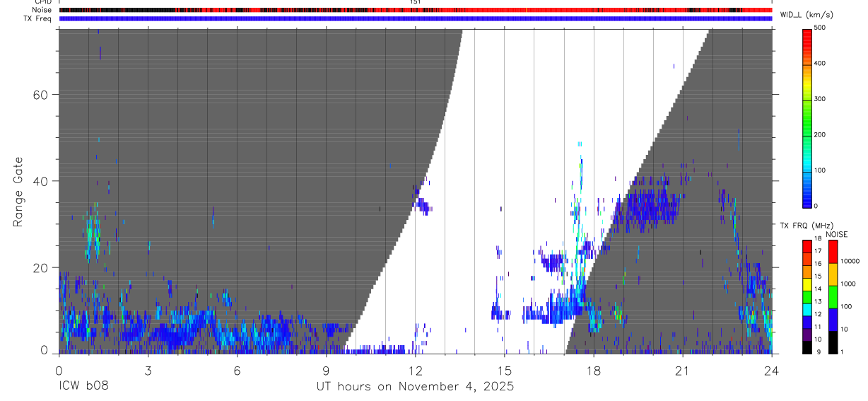Click the '20' tick on the Range Gate axis

(40, 267)
